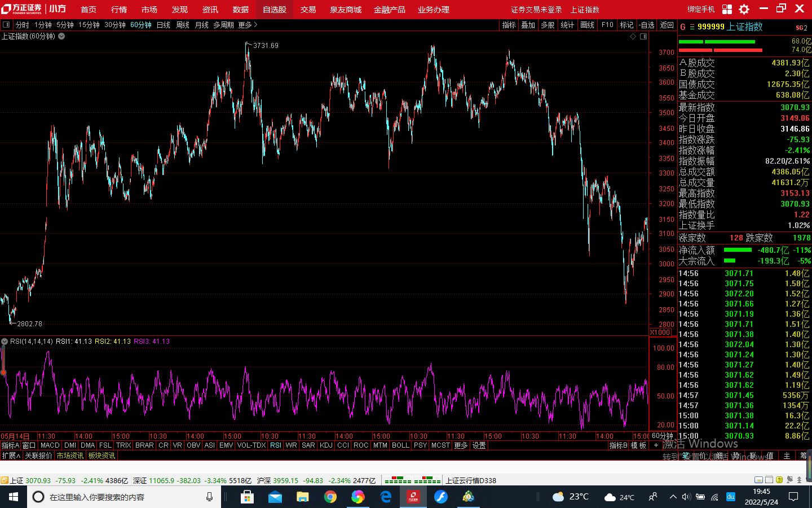Viewport: 812px width, 508px height.
Task: Open the settings gear in title bar
Action: pyautogui.click(x=744, y=9)
